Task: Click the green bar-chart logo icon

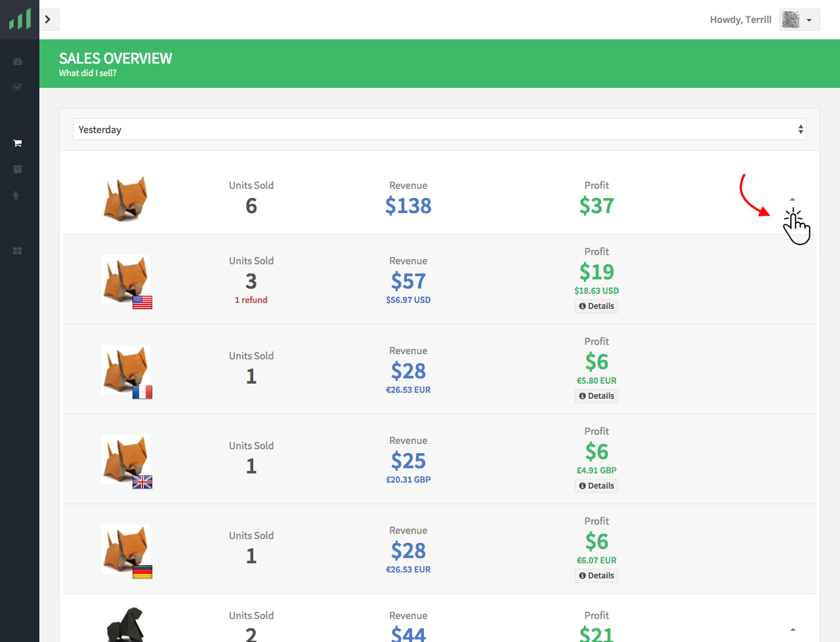Action: click(x=20, y=20)
